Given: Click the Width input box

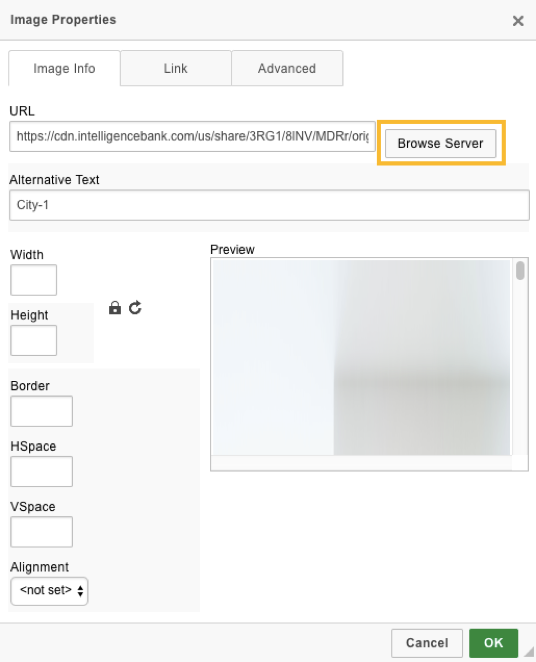Looking at the screenshot, I should pyautogui.click(x=33, y=280).
